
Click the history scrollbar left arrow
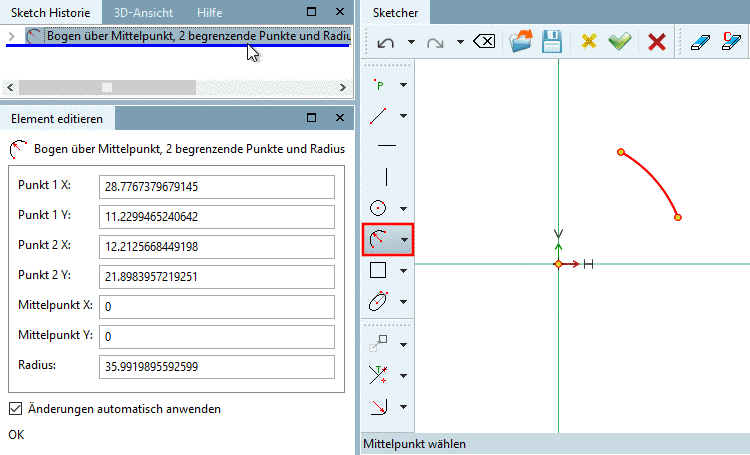pos(10,88)
